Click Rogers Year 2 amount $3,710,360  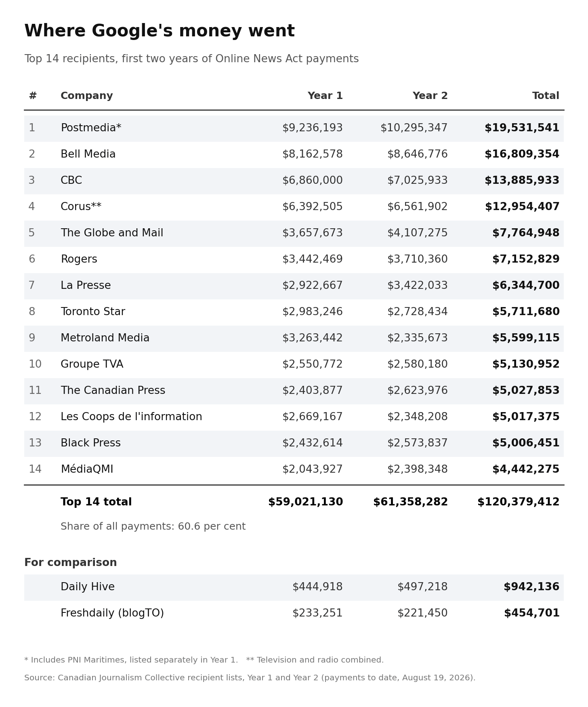tap(417, 259)
